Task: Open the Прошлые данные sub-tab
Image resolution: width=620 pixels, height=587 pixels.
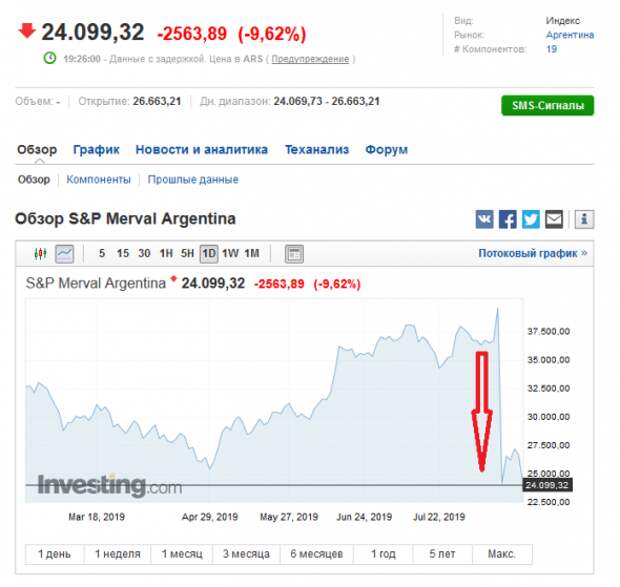Action: tap(193, 180)
